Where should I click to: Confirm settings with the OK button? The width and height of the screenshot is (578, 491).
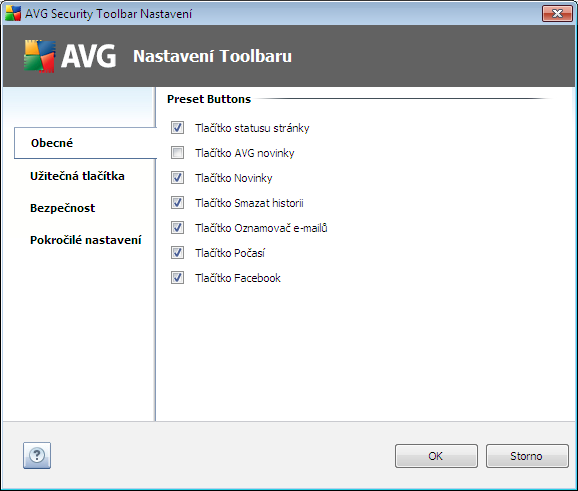click(x=436, y=456)
